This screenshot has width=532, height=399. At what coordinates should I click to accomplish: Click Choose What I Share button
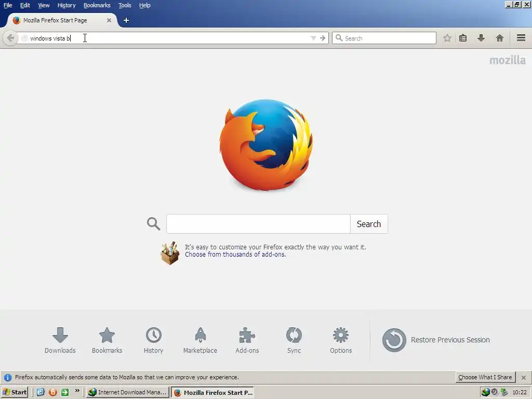coord(485,377)
